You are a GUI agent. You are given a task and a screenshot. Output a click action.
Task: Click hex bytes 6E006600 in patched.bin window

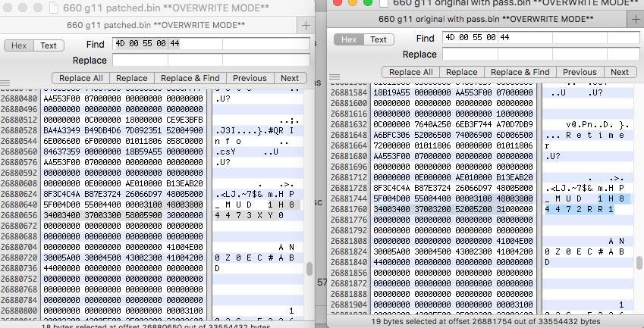pyautogui.click(x=61, y=141)
